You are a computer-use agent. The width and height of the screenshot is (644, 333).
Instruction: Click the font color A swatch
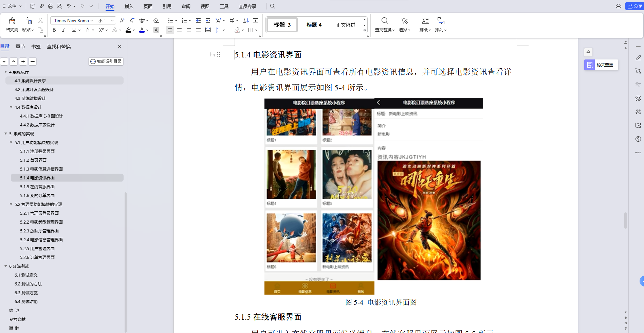coord(142,30)
